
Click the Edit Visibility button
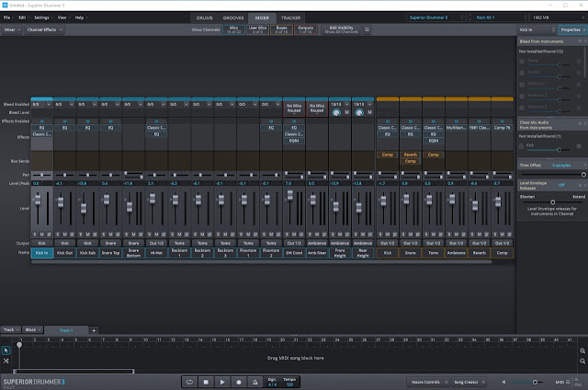[x=341, y=29]
